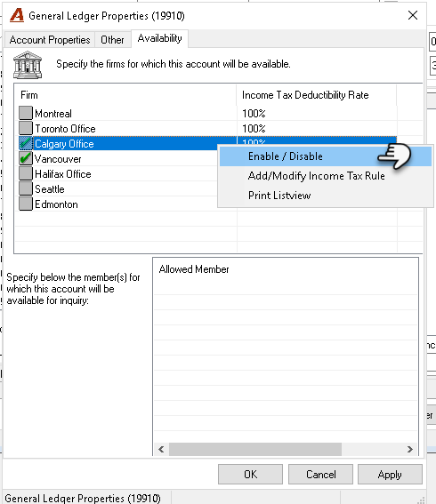This screenshot has width=436, height=504.
Task: Select the Calgary Office row text
Action: [64, 144]
